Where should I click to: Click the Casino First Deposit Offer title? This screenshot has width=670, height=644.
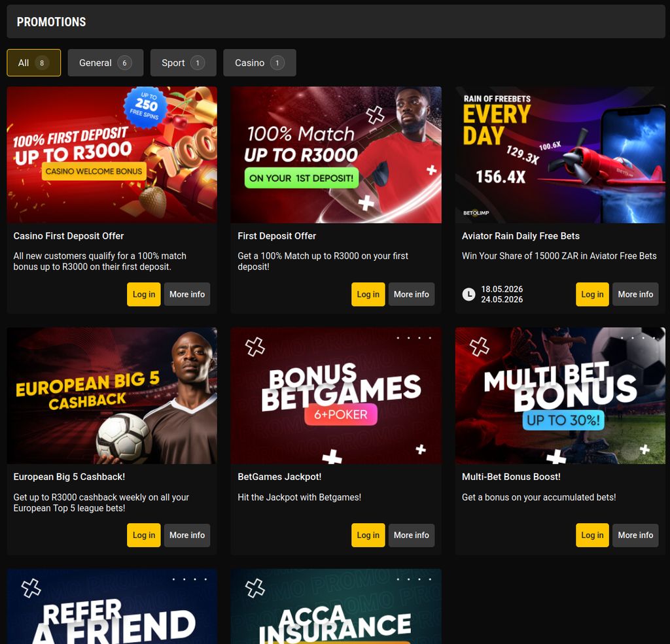(68, 236)
